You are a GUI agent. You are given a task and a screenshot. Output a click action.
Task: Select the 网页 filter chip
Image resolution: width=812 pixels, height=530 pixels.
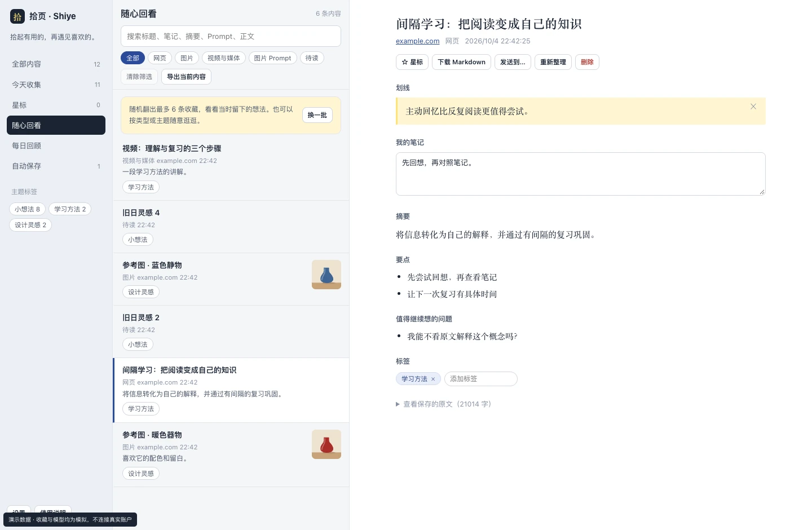(160, 58)
